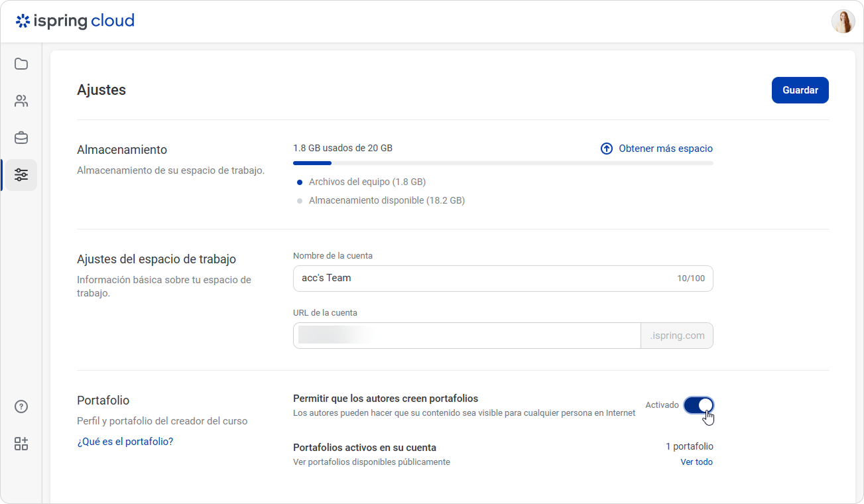The image size is (864, 504).
Task: Click the URL de la cuenta field
Action: tap(467, 336)
